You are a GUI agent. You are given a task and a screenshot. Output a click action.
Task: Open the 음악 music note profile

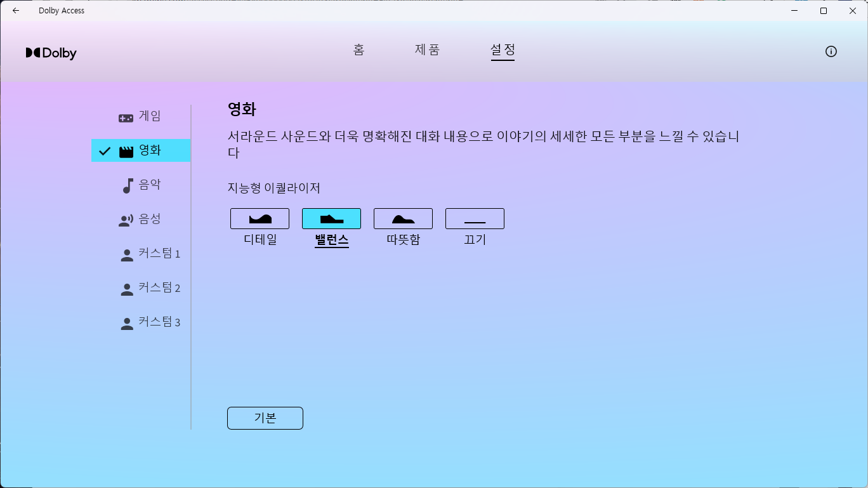126,184
